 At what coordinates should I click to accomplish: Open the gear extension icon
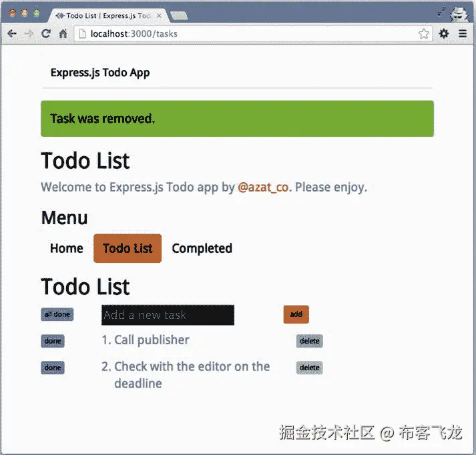pyautogui.click(x=444, y=33)
